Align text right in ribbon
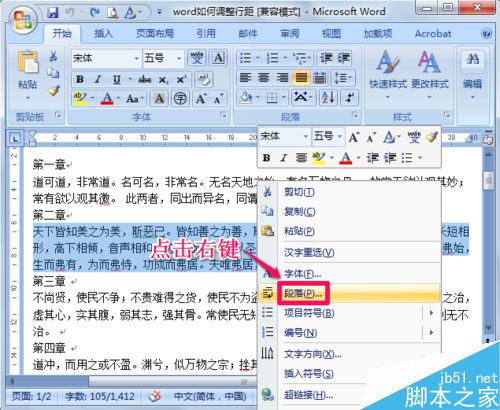The width and height of the screenshot is (500, 410). 282,78
